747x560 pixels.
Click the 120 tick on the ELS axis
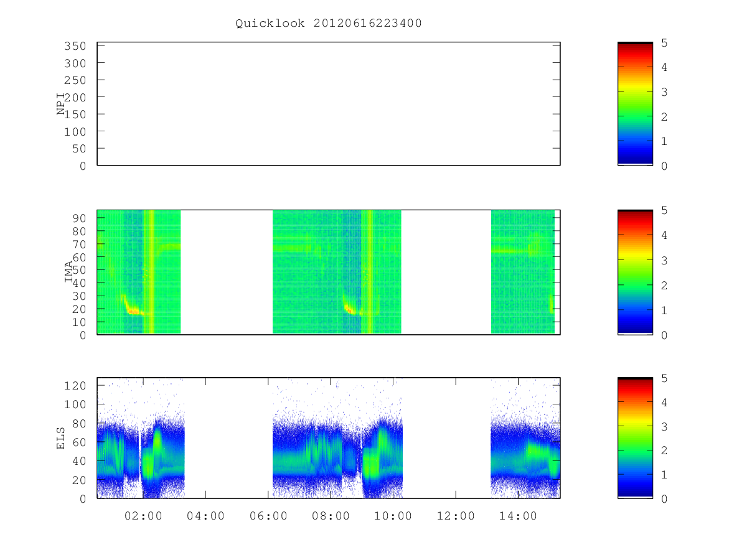click(75, 385)
